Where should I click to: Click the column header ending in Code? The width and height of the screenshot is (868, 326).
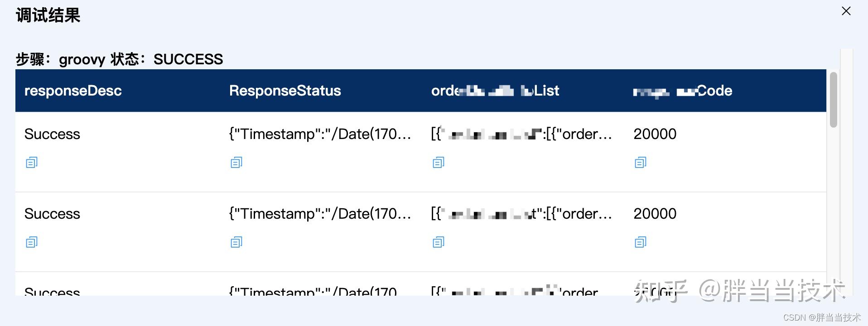tap(683, 91)
